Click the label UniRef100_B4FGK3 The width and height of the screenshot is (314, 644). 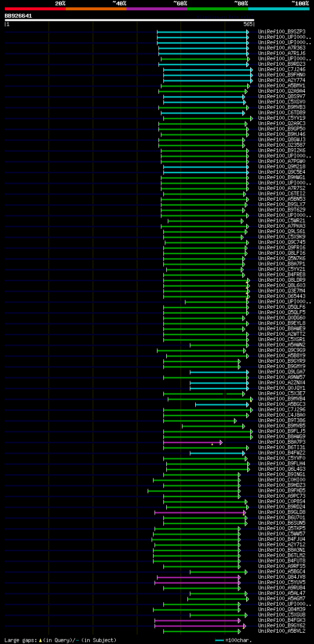pyautogui.click(x=282, y=620)
